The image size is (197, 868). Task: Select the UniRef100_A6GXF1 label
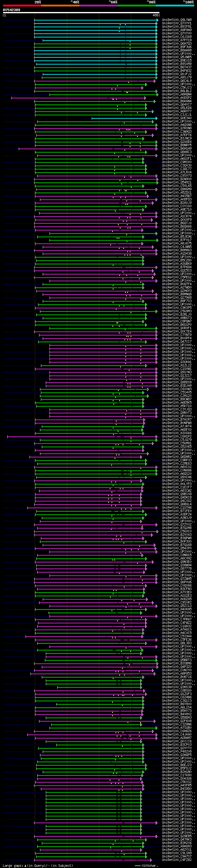[177, 159]
